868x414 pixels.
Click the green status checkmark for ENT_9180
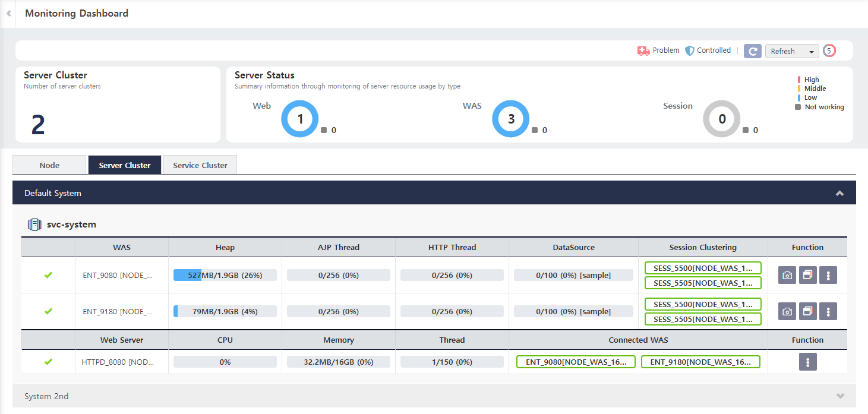click(x=48, y=311)
